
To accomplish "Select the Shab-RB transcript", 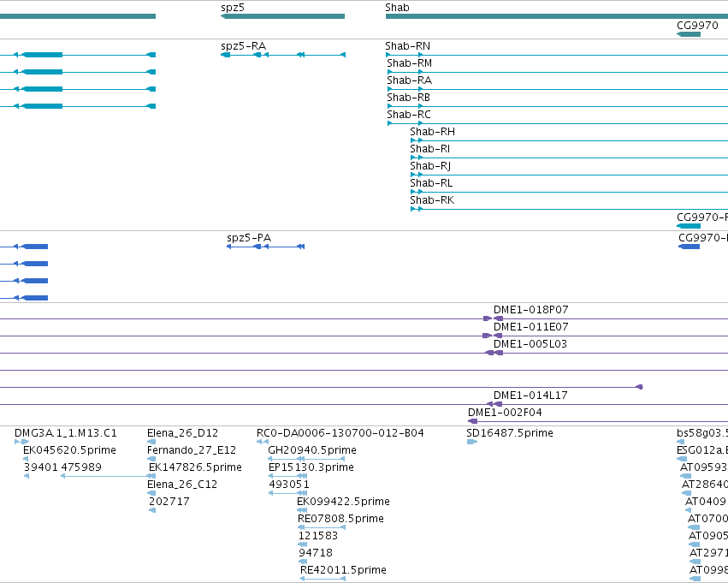I will (409, 98).
